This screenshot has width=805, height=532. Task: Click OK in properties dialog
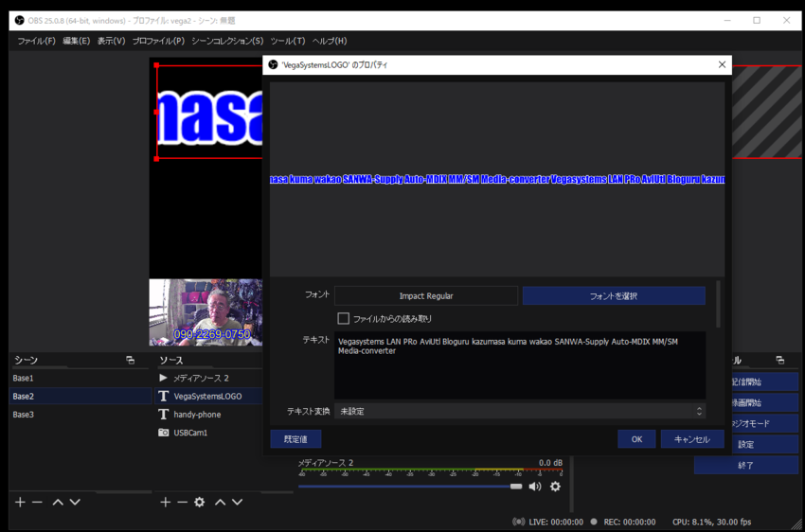tap(636, 439)
